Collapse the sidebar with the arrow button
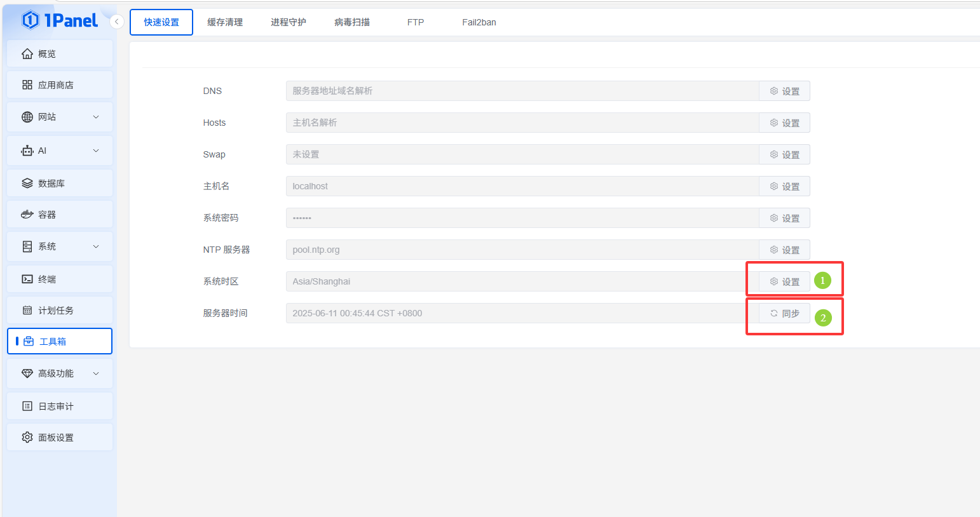 point(116,22)
